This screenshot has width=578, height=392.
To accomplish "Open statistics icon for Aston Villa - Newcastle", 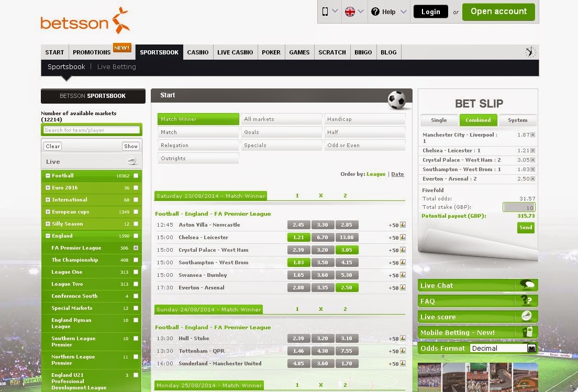I will click(x=403, y=225).
